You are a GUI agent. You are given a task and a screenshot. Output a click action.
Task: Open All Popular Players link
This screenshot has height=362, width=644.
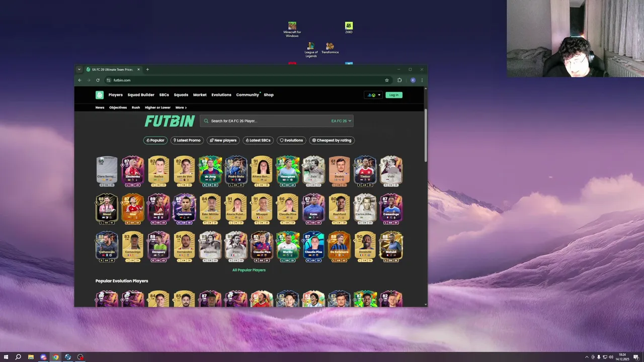[249, 270]
